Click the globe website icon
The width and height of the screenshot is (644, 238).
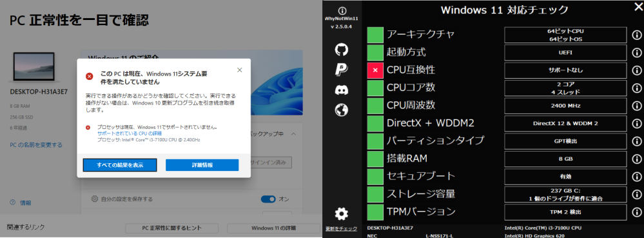point(342,110)
